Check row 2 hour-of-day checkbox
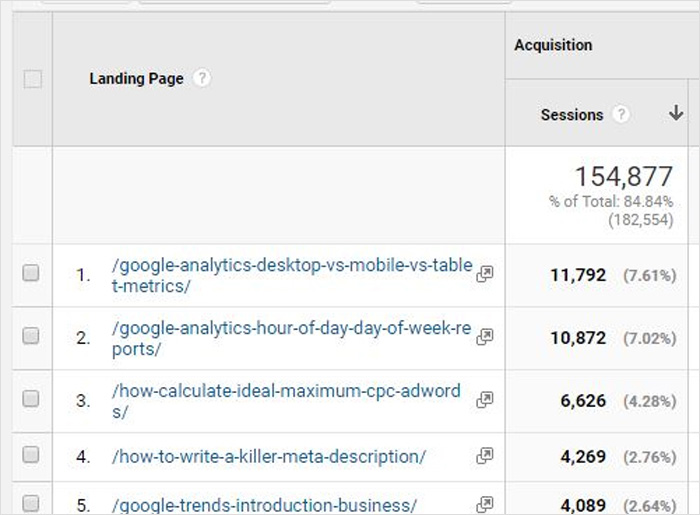 point(31,336)
